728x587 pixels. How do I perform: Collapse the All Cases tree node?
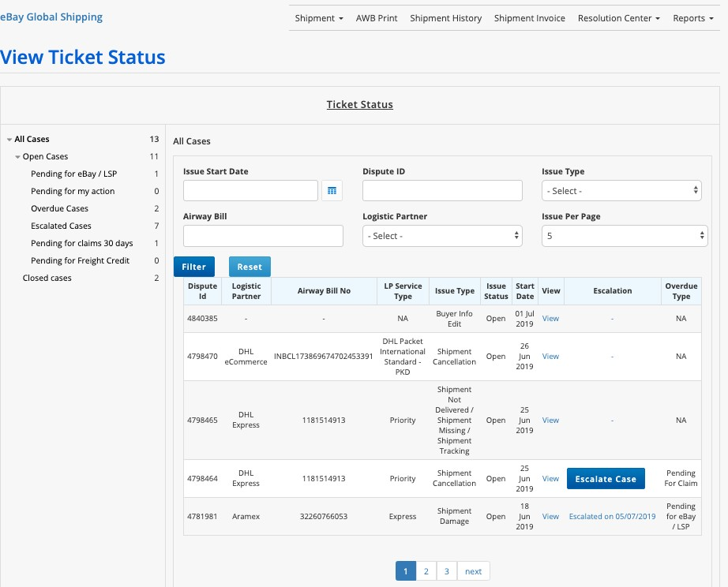coord(9,140)
